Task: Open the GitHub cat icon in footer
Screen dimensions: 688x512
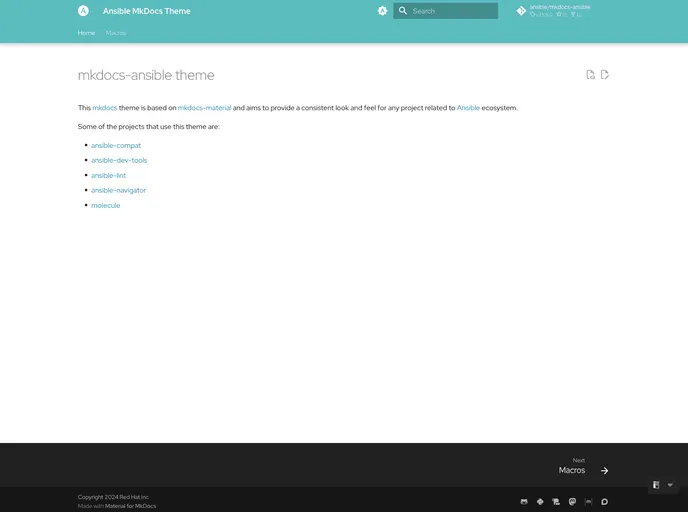Action: 524,501
